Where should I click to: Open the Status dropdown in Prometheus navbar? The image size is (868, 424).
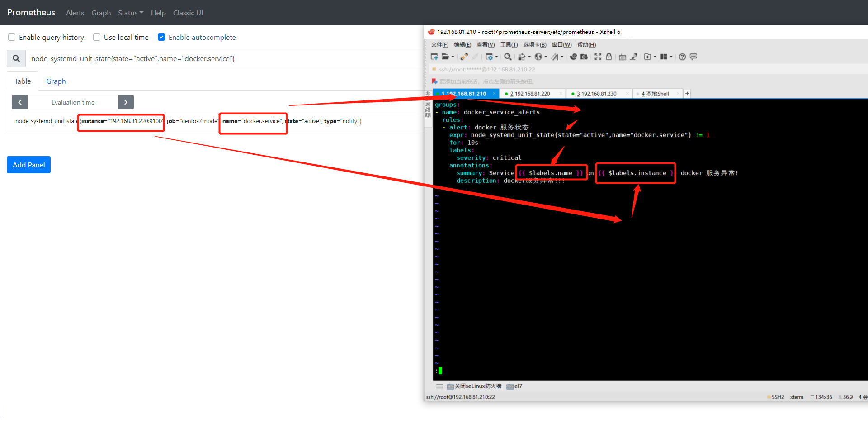pyautogui.click(x=130, y=13)
